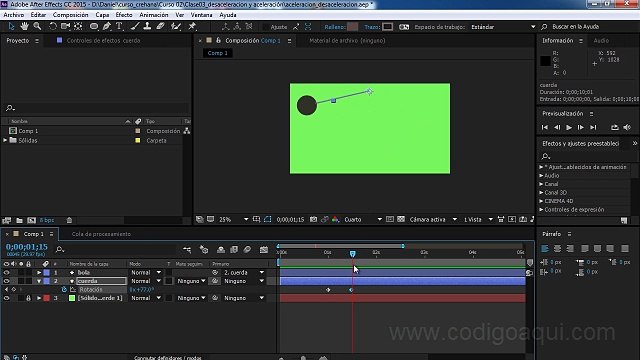Select the Pen tool

[107, 27]
